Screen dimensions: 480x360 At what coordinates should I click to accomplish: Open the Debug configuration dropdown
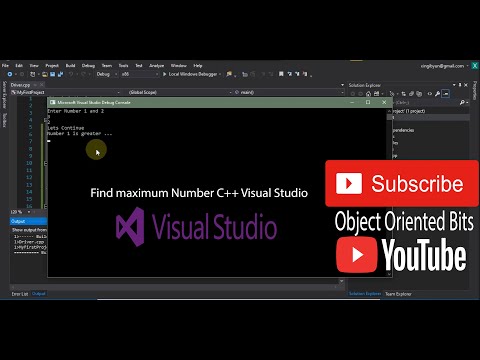106,74
